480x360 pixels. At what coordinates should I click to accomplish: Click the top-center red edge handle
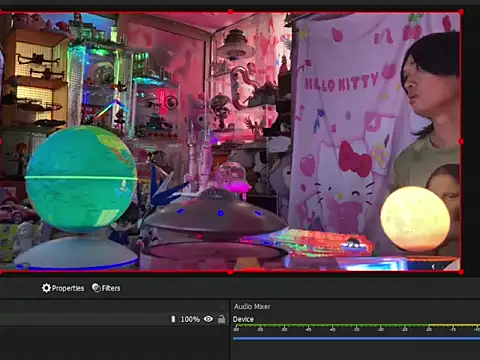(x=230, y=12)
